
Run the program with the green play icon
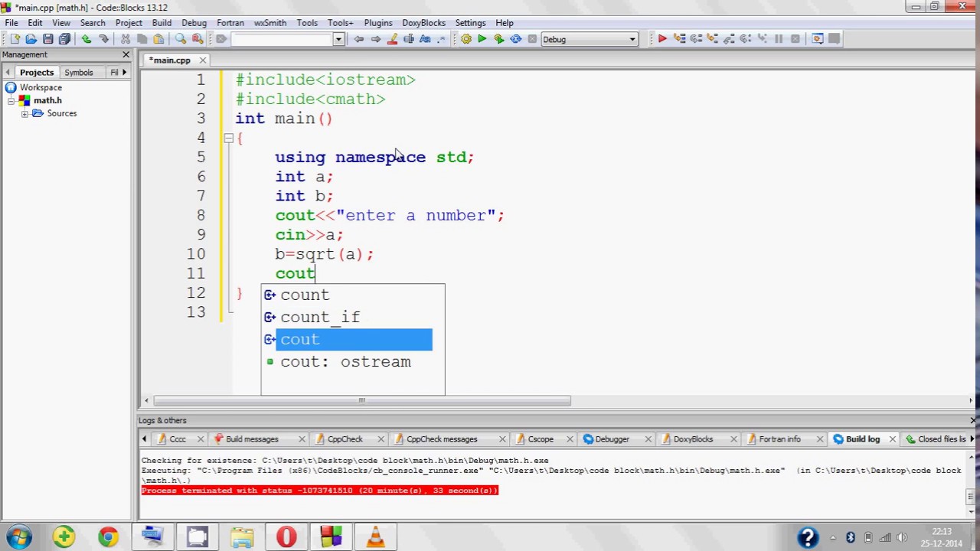coord(482,39)
